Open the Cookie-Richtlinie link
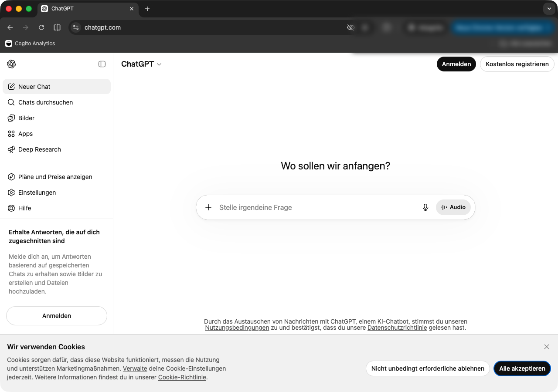 click(x=182, y=377)
